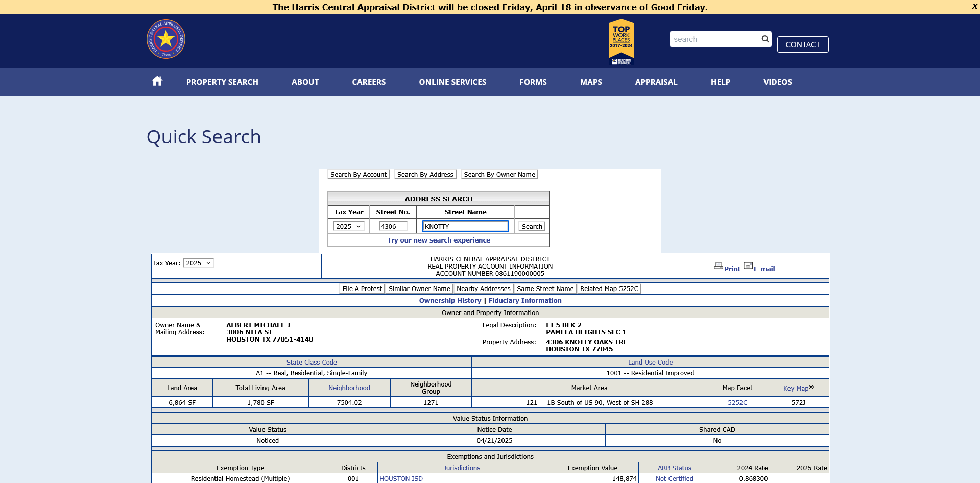Viewport: 980px width, 483px height.
Task: Open the account Tax Year 2025 dropdown
Action: [x=198, y=263]
